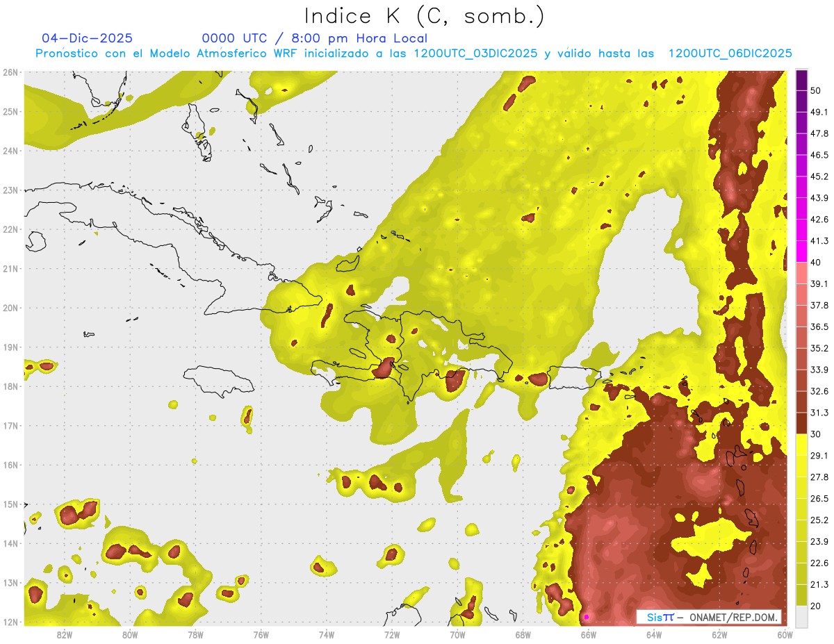Click the colorbar value 47.8

click(x=819, y=133)
